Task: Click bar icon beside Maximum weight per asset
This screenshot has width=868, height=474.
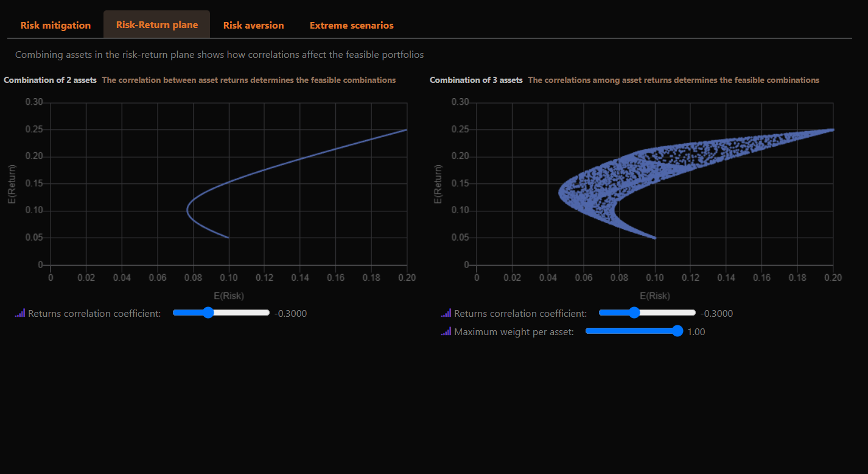Action: click(446, 332)
